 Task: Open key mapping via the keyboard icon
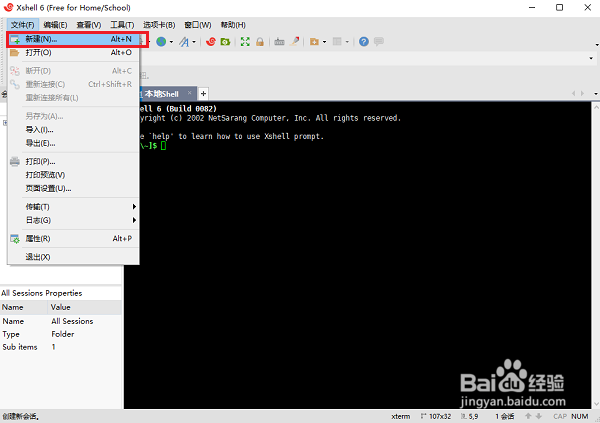pyautogui.click(x=279, y=41)
